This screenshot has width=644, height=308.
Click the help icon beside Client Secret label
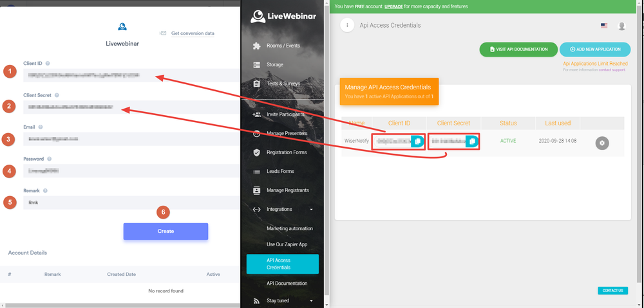click(x=57, y=95)
